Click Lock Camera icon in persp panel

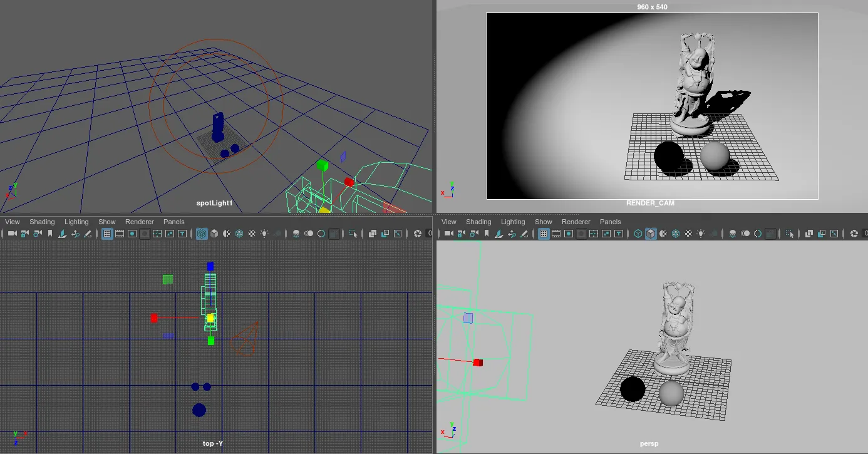[461, 234]
